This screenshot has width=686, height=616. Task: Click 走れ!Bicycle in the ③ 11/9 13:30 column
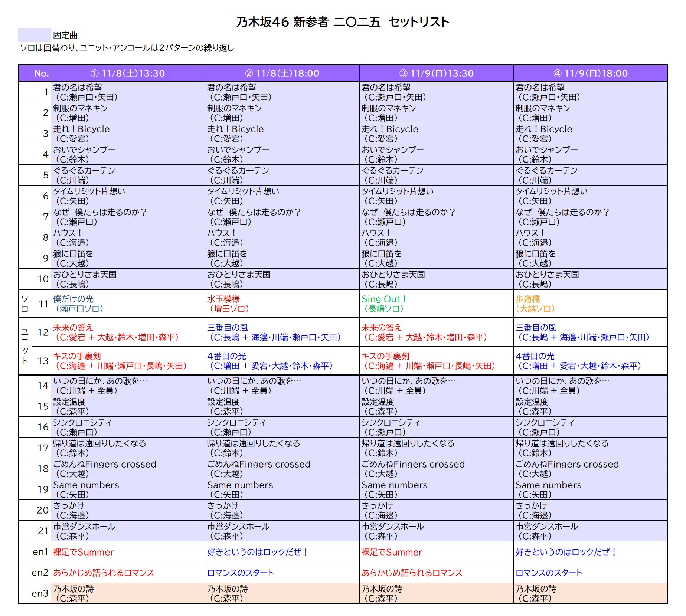(x=437, y=134)
